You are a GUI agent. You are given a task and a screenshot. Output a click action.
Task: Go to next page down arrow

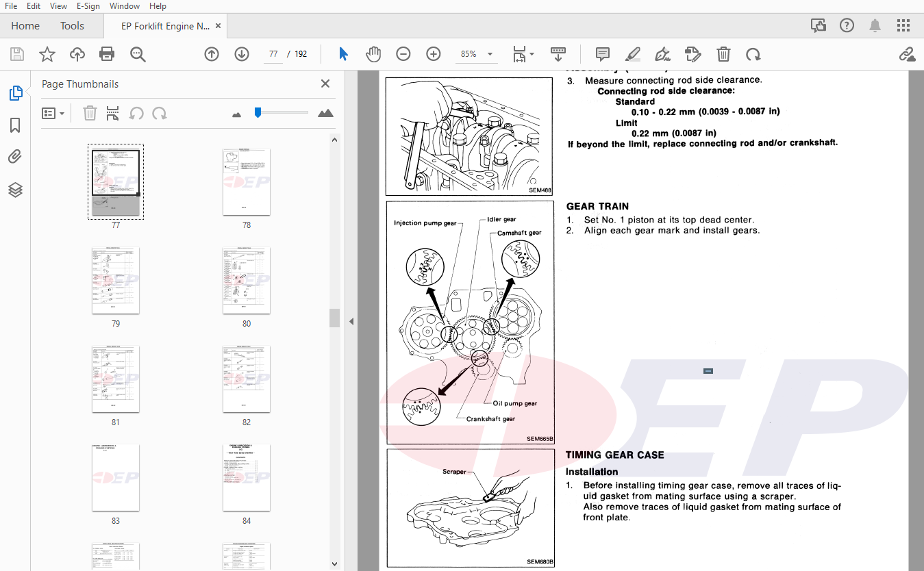pyautogui.click(x=242, y=54)
